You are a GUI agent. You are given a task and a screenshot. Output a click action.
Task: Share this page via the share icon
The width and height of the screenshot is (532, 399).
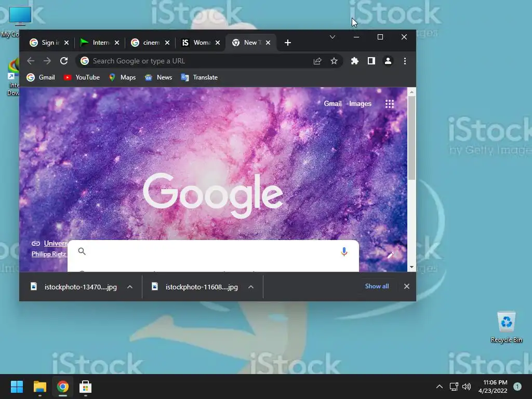point(317,61)
